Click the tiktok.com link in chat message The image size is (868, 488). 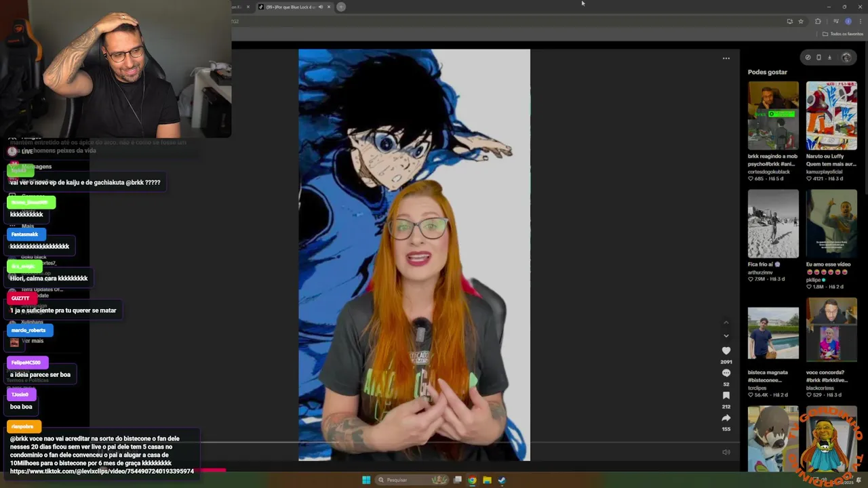pyautogui.click(x=102, y=471)
